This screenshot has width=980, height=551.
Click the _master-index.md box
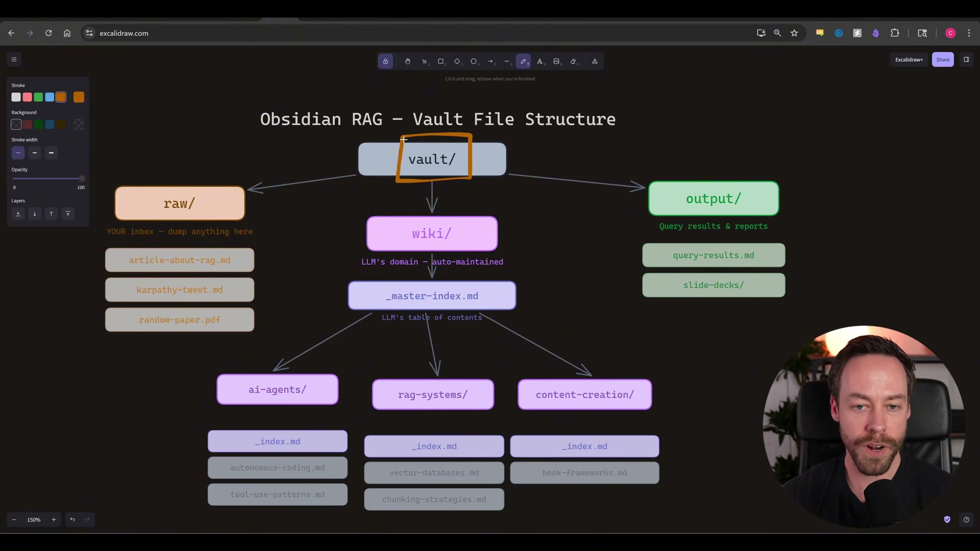click(432, 296)
